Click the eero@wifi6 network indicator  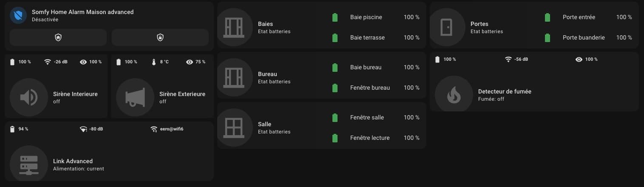coord(167,129)
